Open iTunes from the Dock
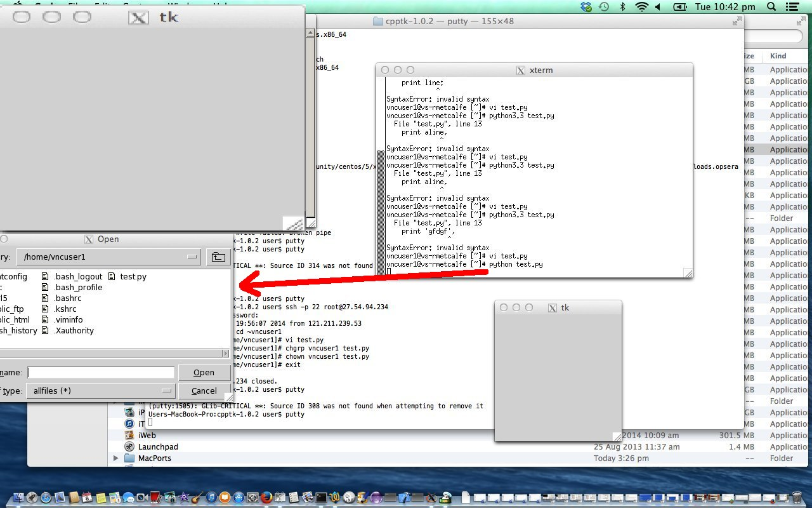Viewport: 812px width, 508px height. pos(211,497)
